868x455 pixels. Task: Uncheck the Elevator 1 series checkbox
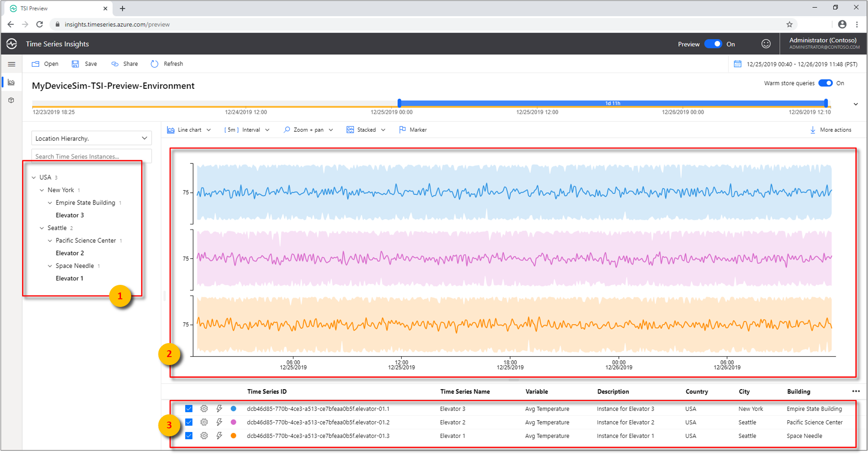(x=188, y=436)
